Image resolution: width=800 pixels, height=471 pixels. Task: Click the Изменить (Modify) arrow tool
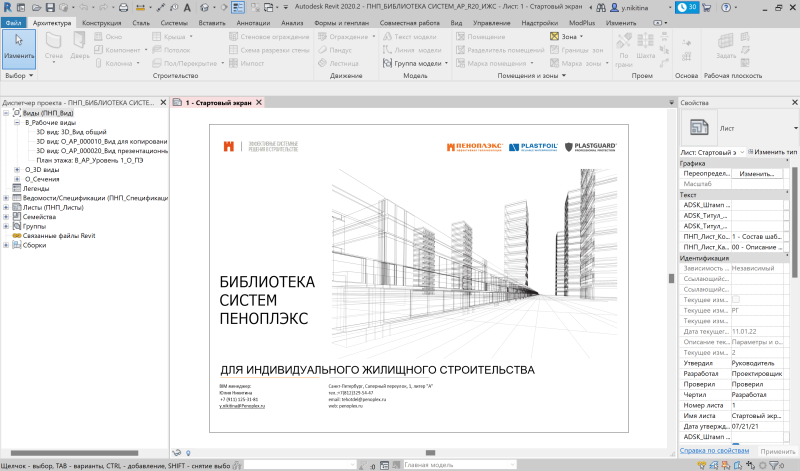(x=19, y=48)
